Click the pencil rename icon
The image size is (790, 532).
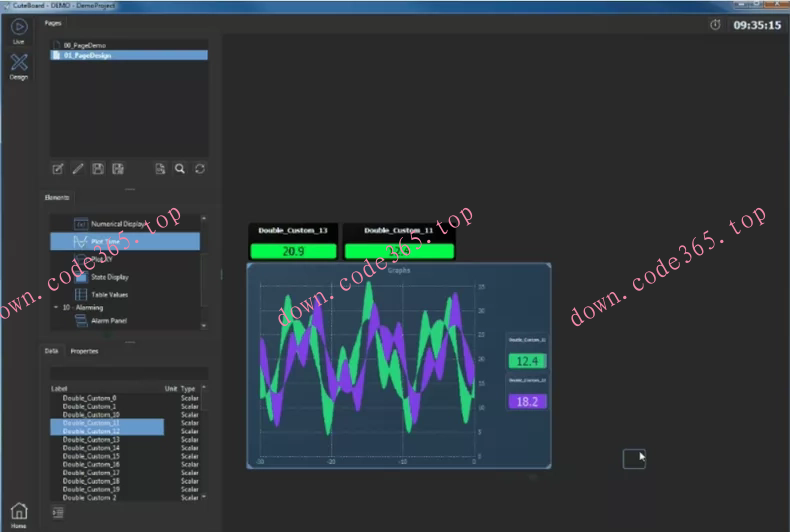[x=78, y=169]
